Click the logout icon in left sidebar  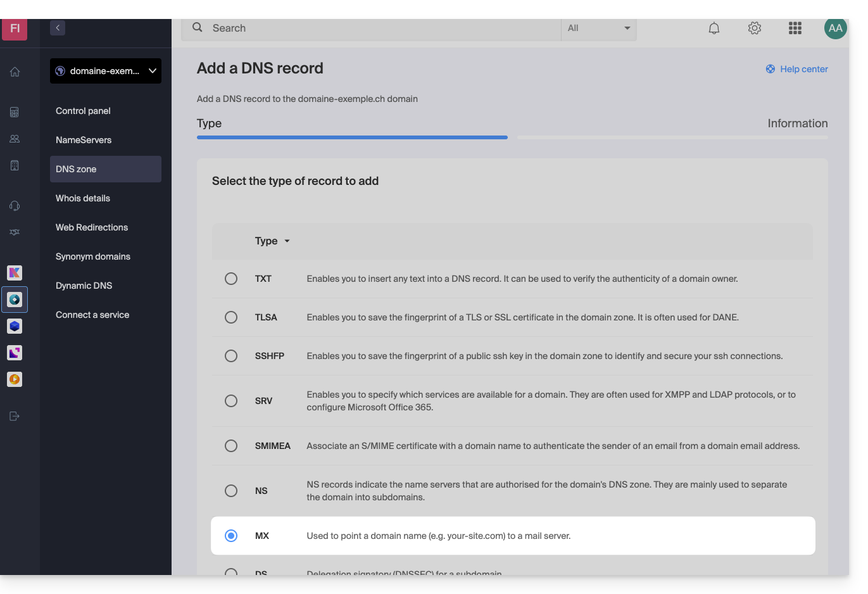(15, 416)
